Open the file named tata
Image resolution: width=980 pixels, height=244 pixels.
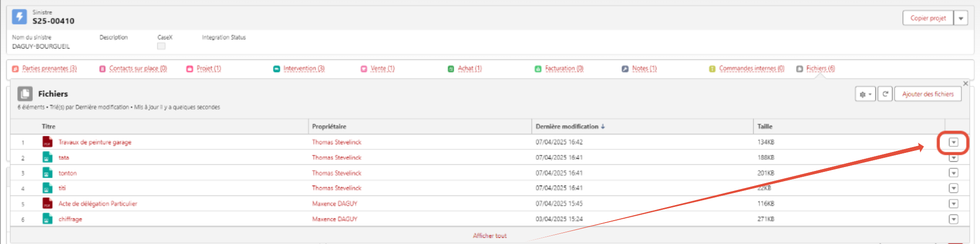(64, 158)
